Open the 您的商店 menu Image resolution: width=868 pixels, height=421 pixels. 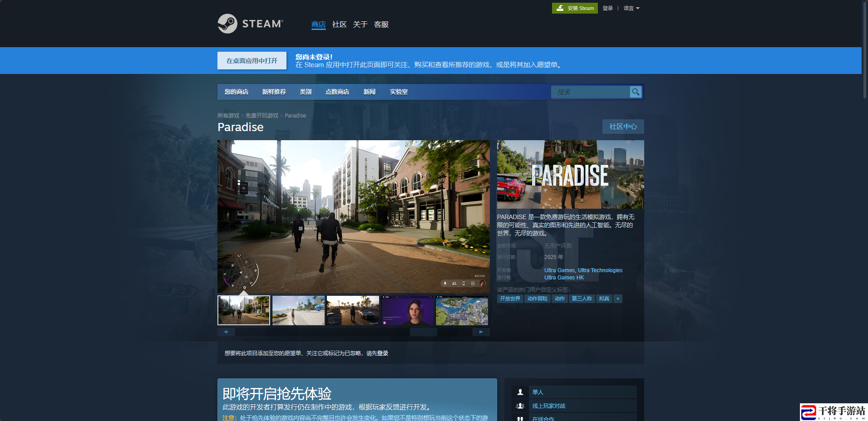point(236,92)
